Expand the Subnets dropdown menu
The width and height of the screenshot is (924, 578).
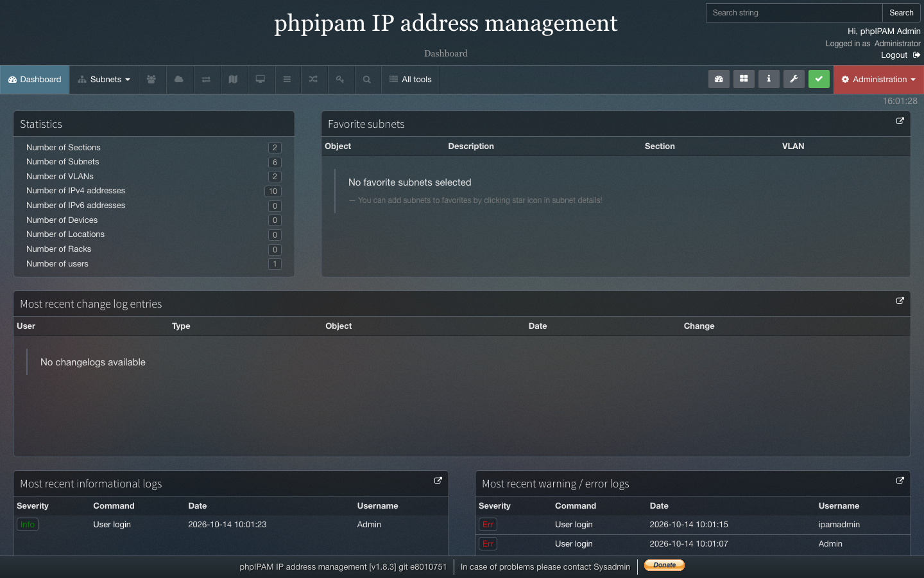click(104, 80)
